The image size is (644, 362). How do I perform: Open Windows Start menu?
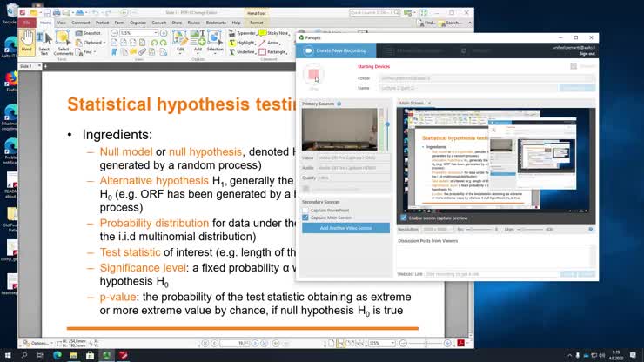coord(7,355)
